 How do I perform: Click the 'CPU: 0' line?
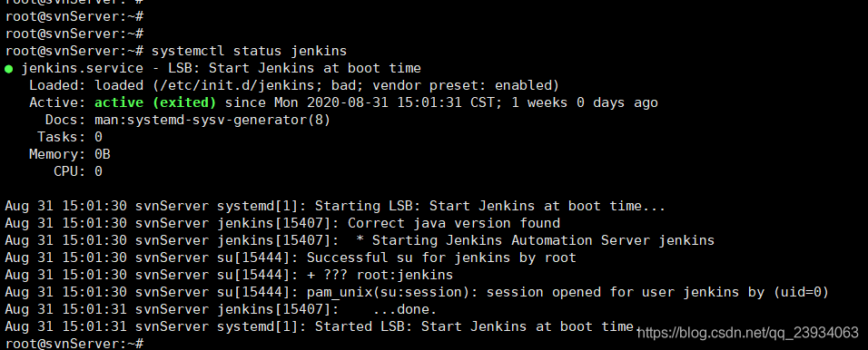(x=78, y=171)
